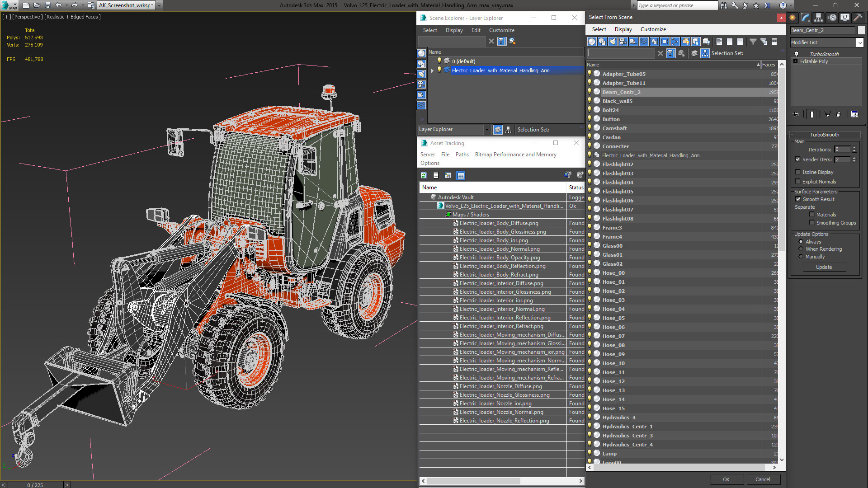This screenshot has height=488, width=868.
Task: Open the Create command panel tab
Action: (x=793, y=18)
